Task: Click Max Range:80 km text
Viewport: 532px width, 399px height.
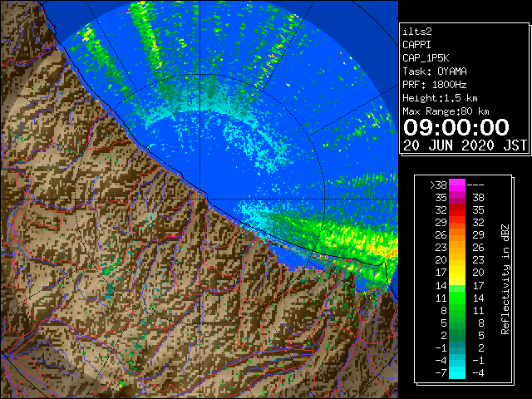Action: click(446, 111)
